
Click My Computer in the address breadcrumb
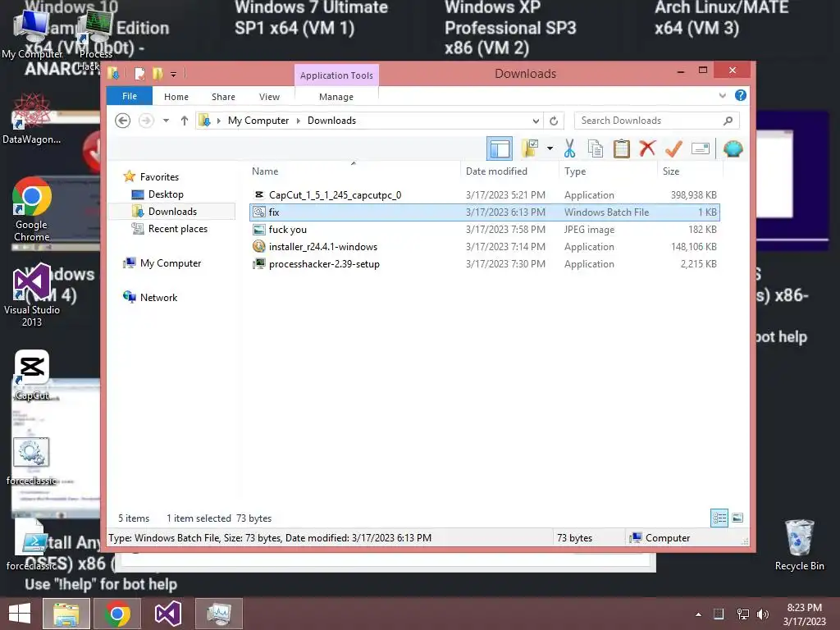(258, 121)
